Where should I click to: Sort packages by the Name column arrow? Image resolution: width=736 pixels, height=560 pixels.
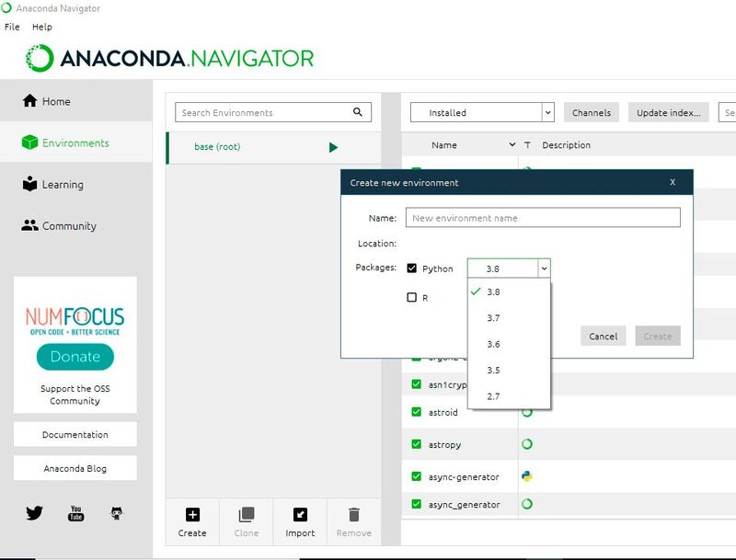512,144
